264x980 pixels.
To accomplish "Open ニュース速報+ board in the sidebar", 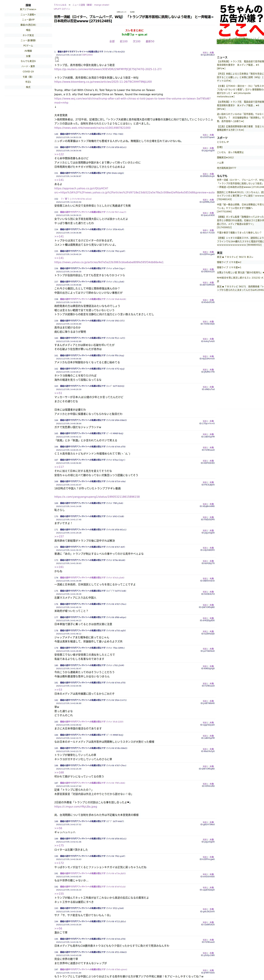I will click(28, 15).
